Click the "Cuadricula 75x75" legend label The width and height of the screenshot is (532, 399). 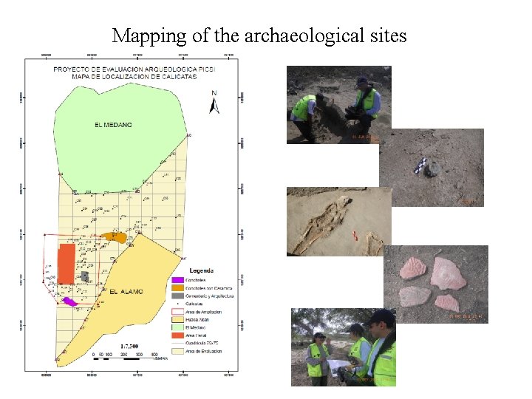[x=202, y=344]
